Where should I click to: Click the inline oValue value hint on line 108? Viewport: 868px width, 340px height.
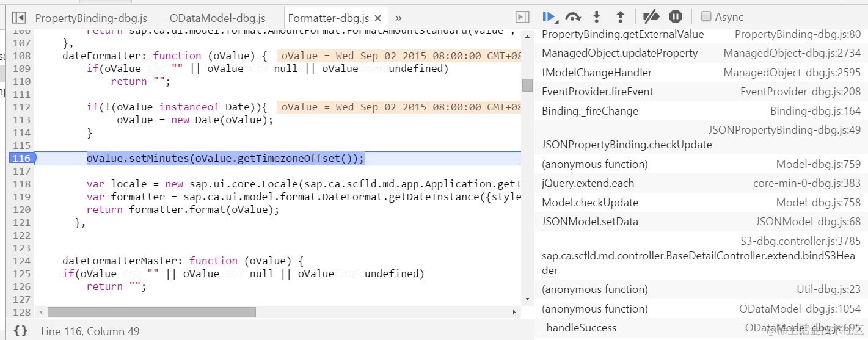coord(399,56)
